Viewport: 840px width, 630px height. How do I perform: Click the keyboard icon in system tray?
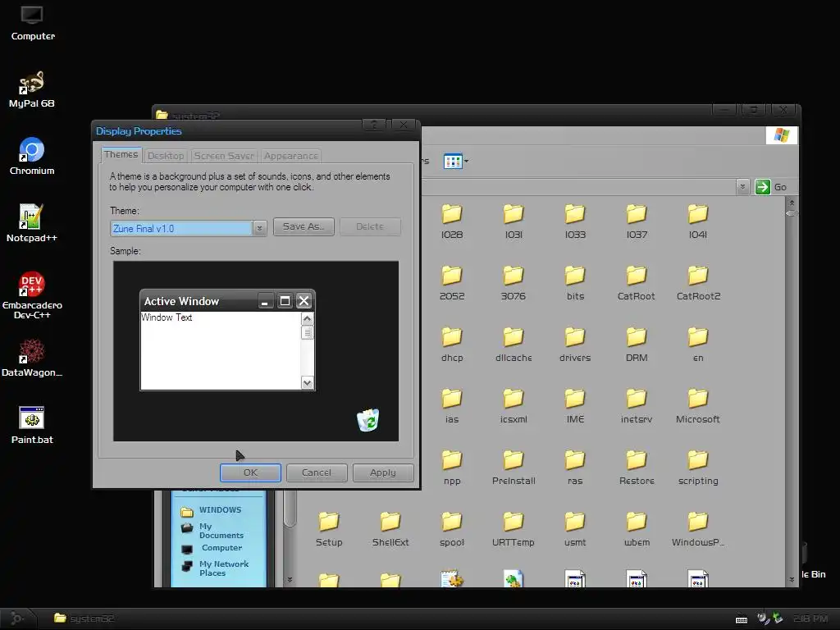(742, 619)
